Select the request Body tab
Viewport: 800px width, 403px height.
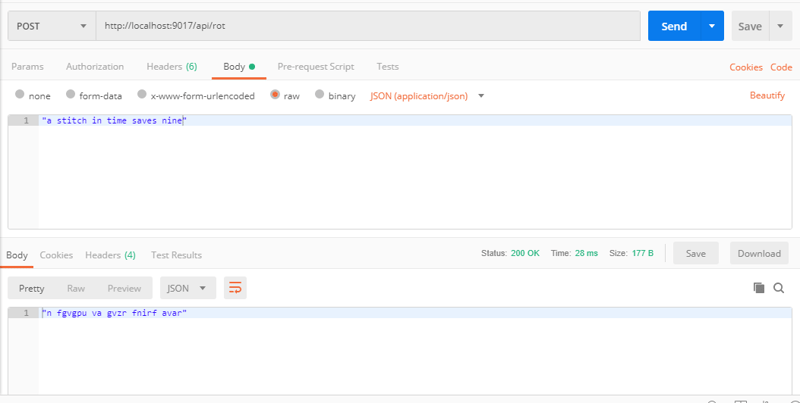point(239,66)
